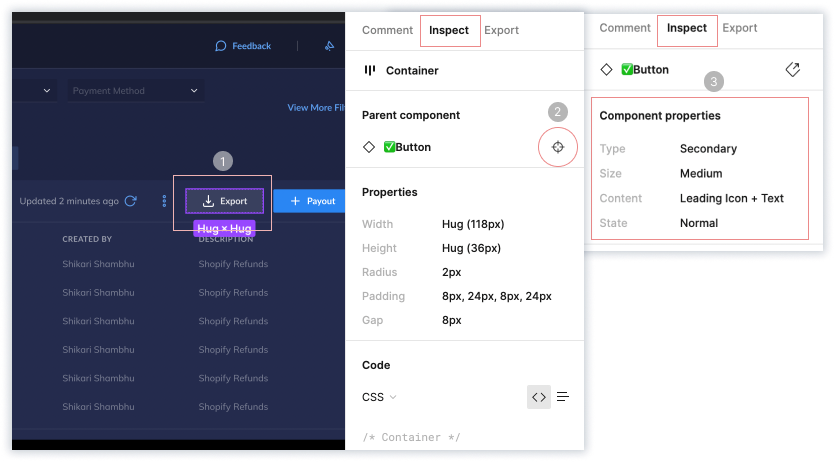Click the Component properties heading

click(660, 116)
